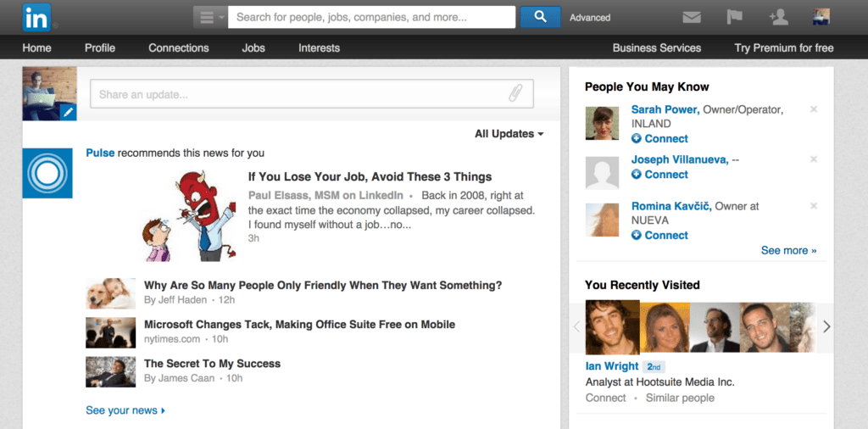Click the LinkedIn logo icon
The image size is (868, 429).
pyautogui.click(x=36, y=17)
